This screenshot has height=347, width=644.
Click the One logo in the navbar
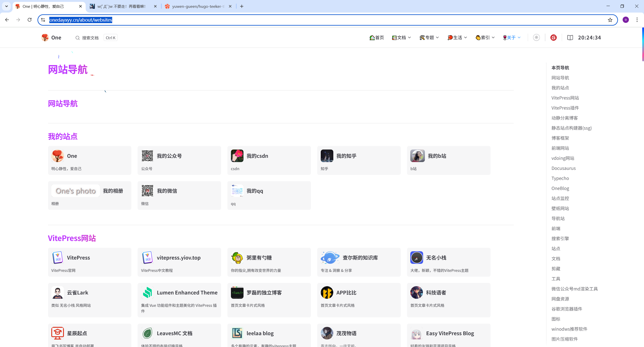coord(51,37)
